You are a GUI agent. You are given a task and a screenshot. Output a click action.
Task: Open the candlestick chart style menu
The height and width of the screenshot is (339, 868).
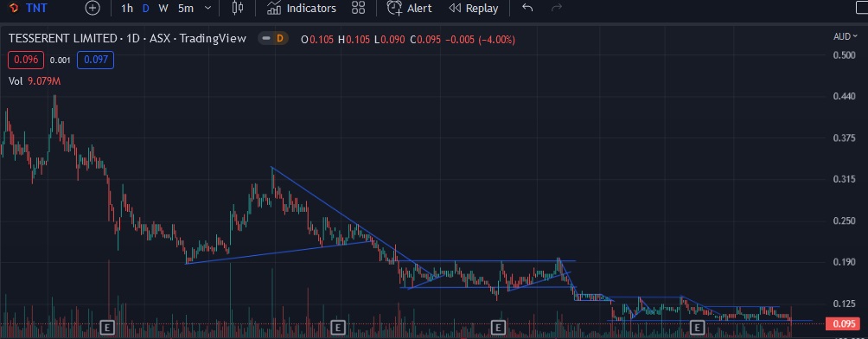click(238, 9)
